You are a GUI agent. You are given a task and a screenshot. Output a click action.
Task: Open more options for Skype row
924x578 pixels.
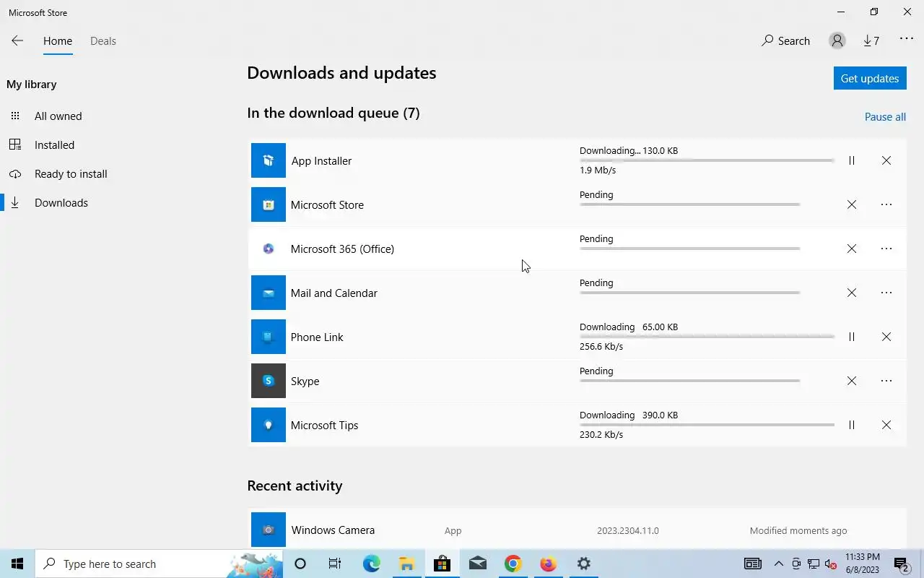click(x=886, y=381)
